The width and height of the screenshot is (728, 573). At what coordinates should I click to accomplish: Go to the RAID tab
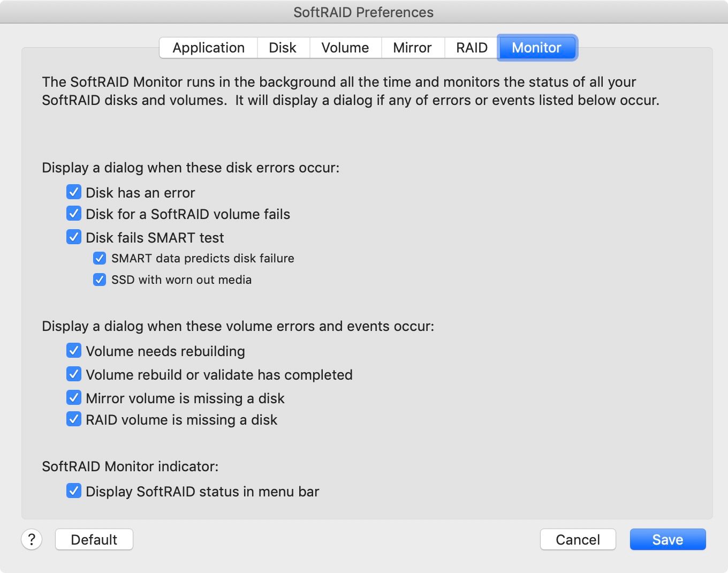pyautogui.click(x=472, y=48)
